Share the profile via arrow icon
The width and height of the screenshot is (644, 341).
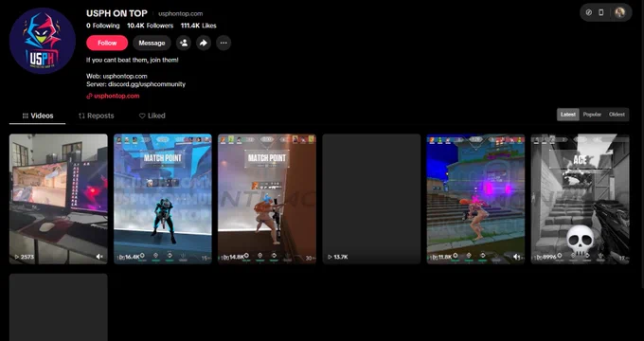(204, 43)
